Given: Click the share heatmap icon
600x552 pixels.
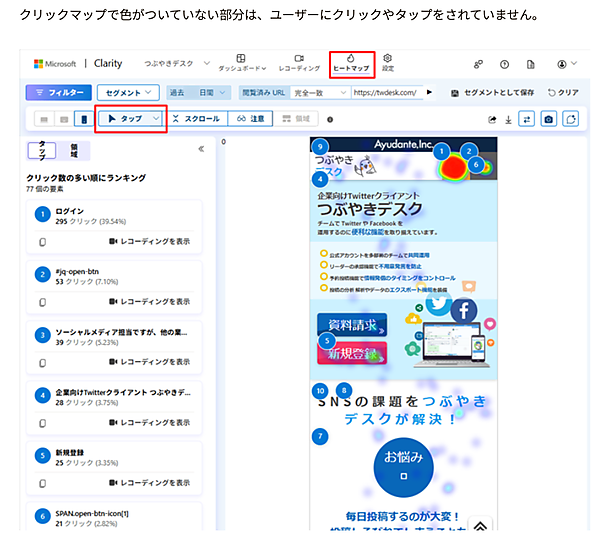Looking at the screenshot, I should click(x=492, y=119).
